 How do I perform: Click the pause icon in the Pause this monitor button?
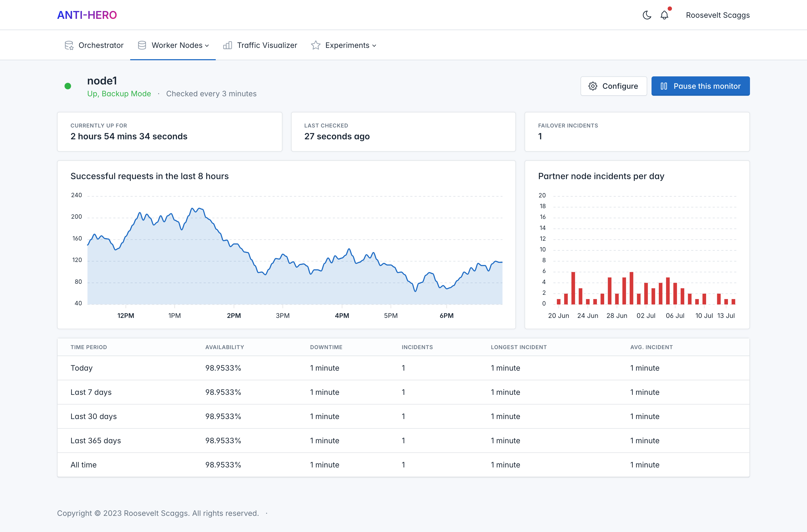click(664, 86)
